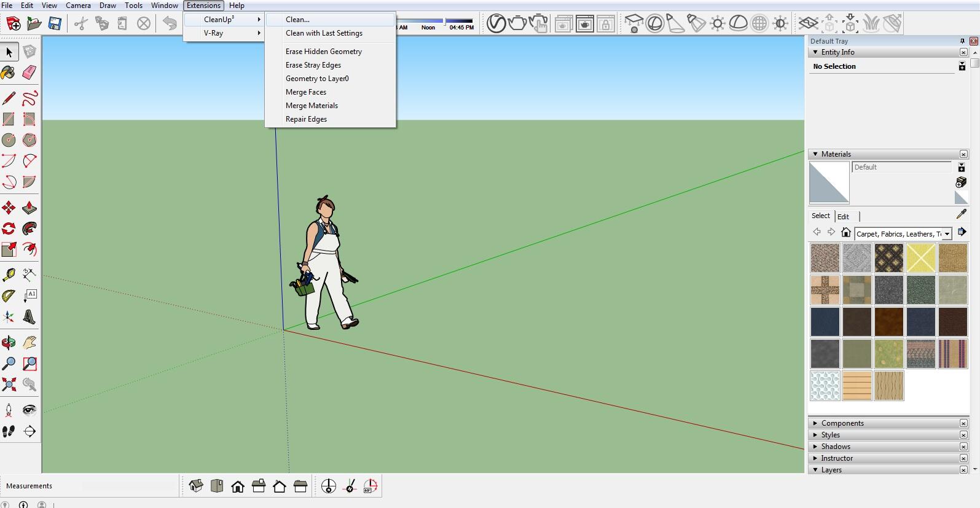Viewport: 980px width, 508px height.
Task: Pick the material eyedropper sample tool
Action: (961, 214)
